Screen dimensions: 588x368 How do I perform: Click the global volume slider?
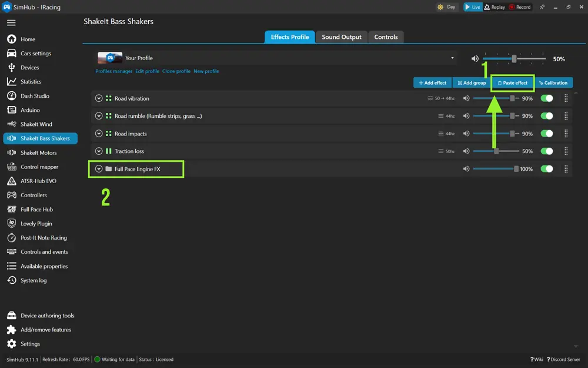pos(514,59)
